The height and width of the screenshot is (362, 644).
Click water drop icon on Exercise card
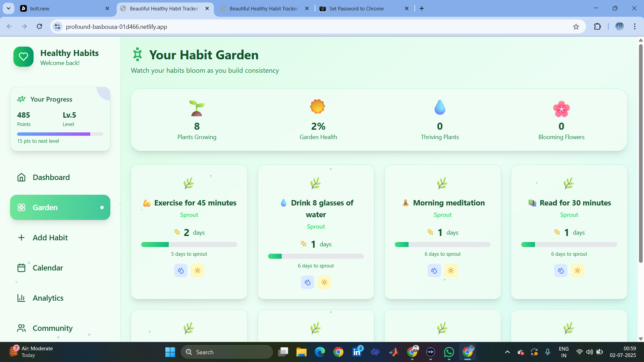pyautogui.click(x=180, y=270)
